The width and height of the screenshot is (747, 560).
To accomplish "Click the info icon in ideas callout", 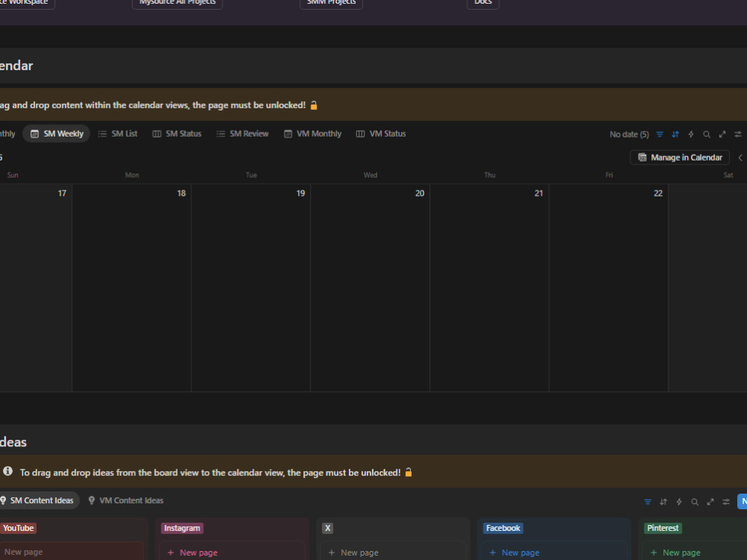I will coord(7,471).
